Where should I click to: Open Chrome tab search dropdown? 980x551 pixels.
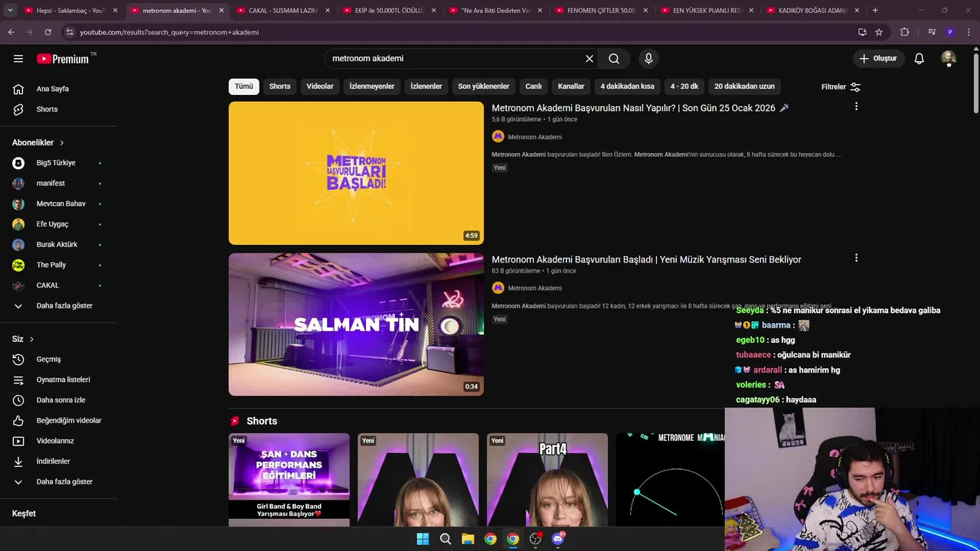(11, 11)
